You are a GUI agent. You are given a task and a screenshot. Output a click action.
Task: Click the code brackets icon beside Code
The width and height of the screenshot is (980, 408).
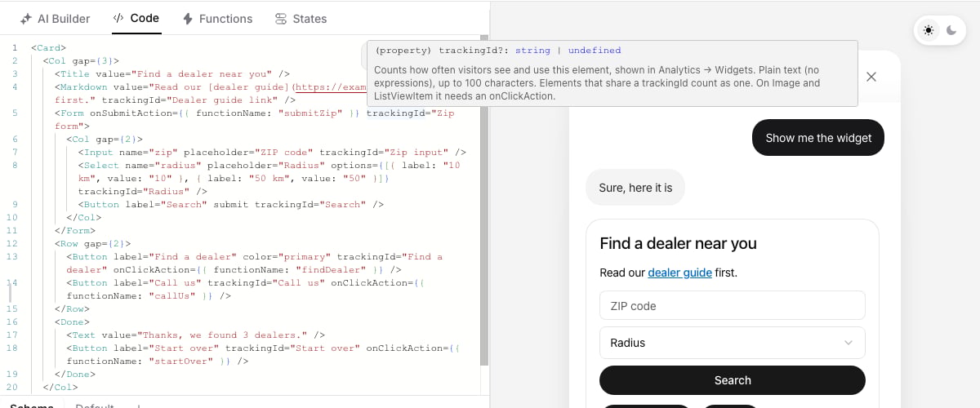[x=118, y=18]
